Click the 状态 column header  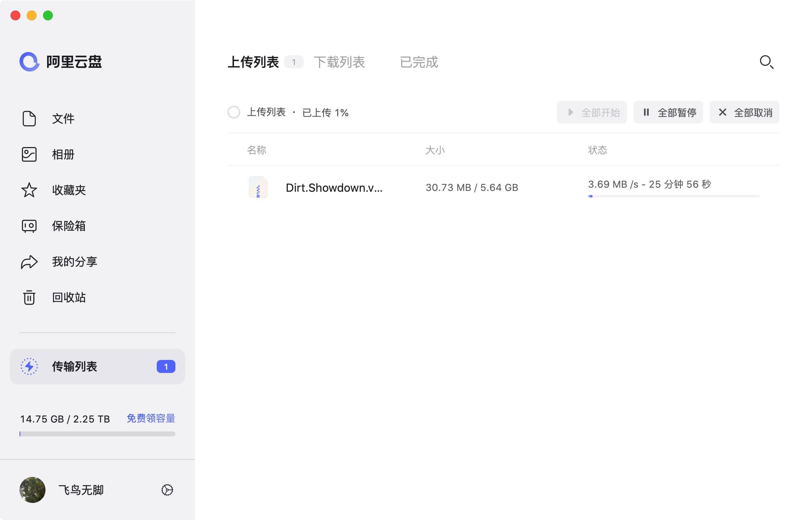(598, 150)
